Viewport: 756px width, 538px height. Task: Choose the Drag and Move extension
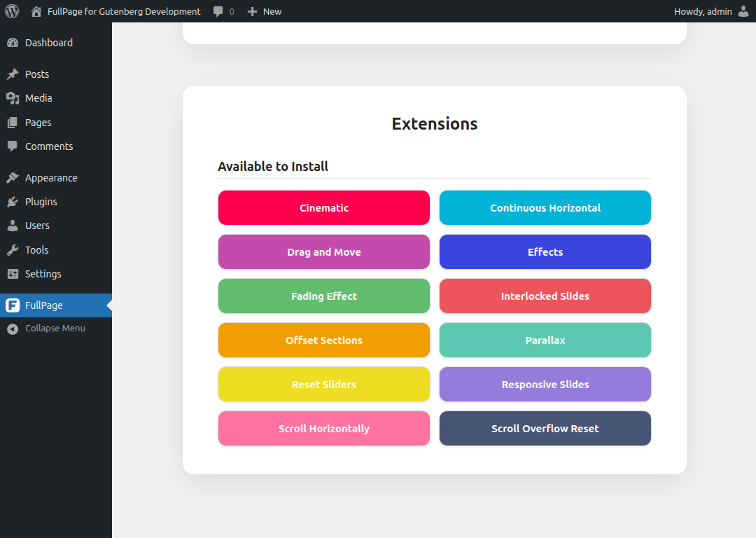[324, 252]
